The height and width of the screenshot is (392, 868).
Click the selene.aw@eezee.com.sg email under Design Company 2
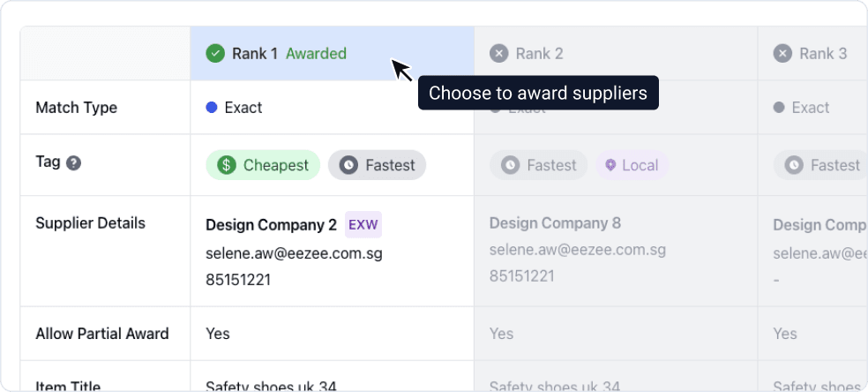click(294, 253)
